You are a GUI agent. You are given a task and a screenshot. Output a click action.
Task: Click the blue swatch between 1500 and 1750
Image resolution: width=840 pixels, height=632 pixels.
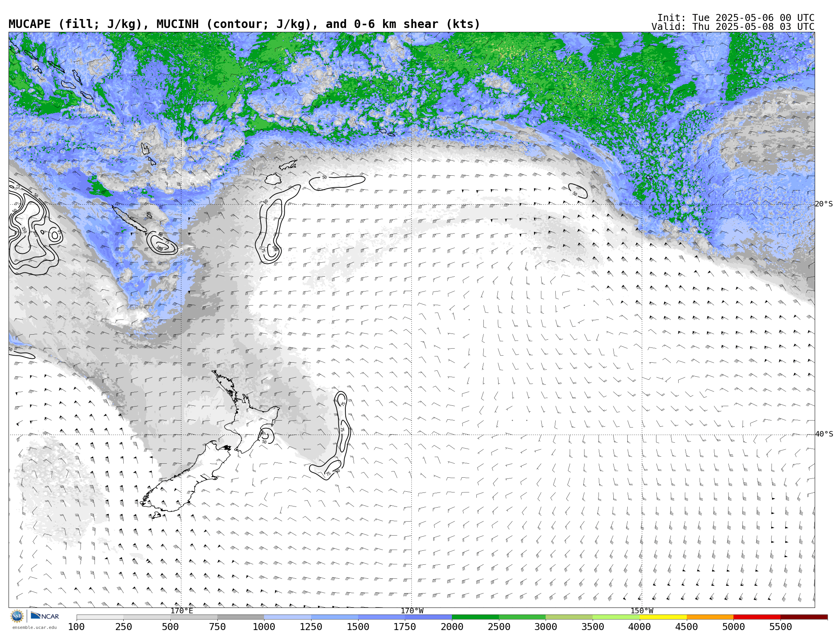tap(381, 617)
